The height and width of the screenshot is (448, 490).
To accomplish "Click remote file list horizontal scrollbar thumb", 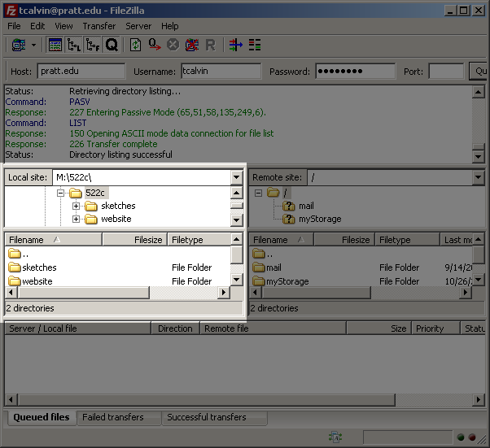I will click(x=317, y=293).
